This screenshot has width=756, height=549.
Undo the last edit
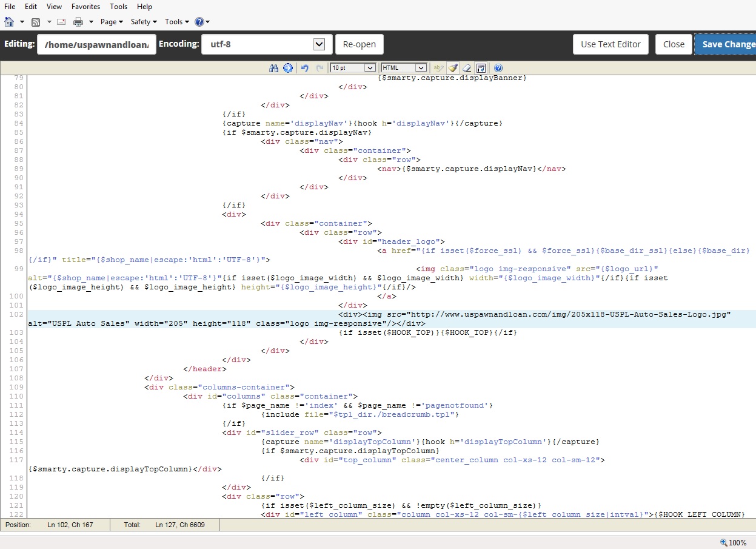[305, 68]
